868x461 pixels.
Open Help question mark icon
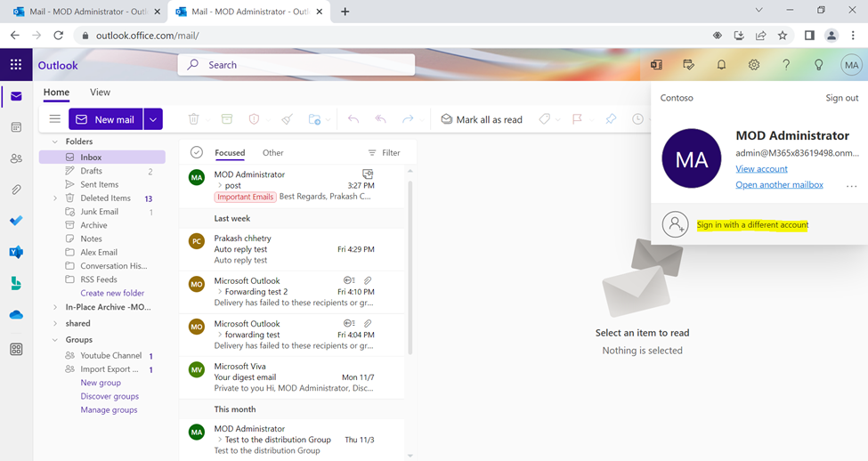786,65
